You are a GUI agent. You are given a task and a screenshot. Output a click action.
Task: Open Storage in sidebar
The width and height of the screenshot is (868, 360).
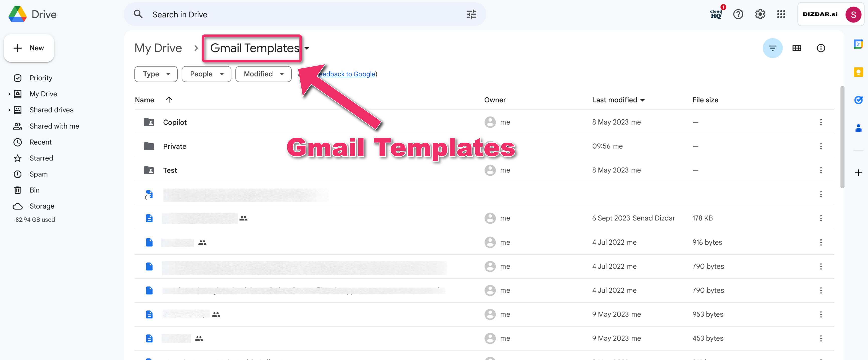(42, 206)
